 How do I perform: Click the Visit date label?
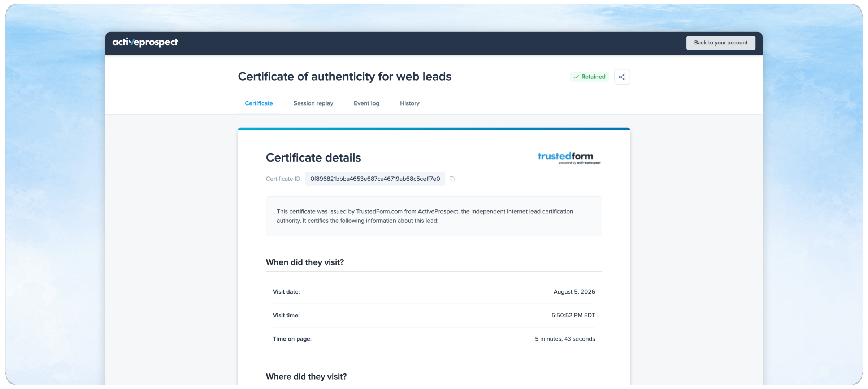click(x=286, y=292)
